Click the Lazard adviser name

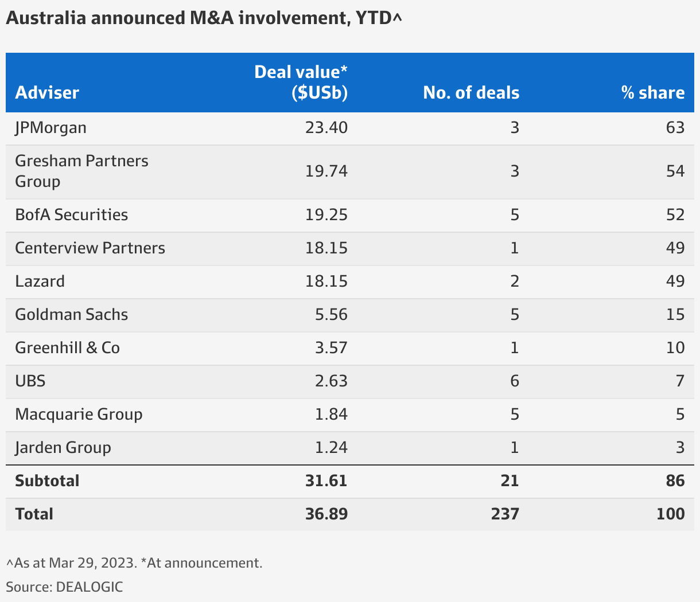coord(40,281)
